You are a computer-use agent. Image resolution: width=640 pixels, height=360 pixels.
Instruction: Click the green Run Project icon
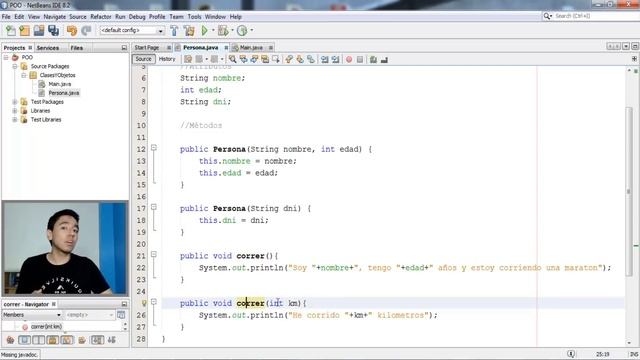click(204, 31)
